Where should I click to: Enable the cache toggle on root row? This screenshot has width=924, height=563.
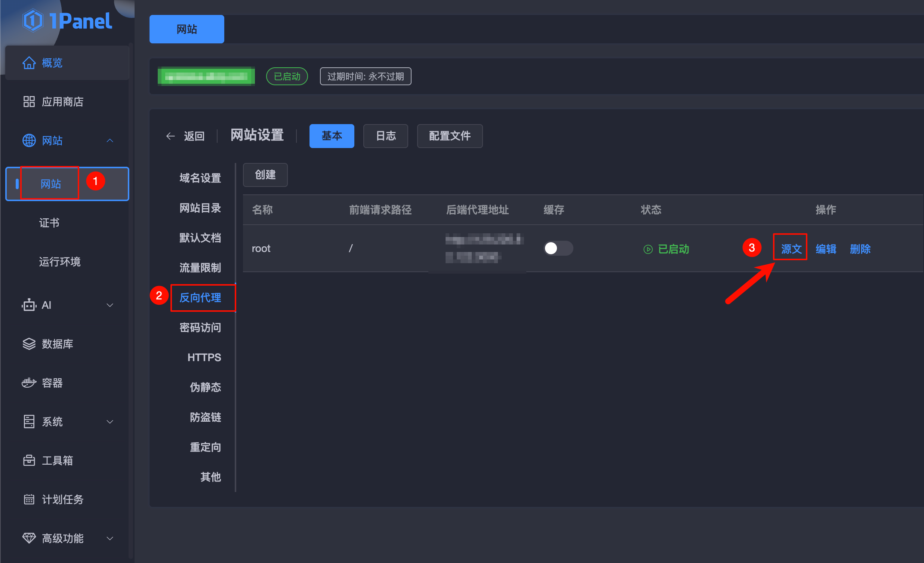tap(558, 248)
